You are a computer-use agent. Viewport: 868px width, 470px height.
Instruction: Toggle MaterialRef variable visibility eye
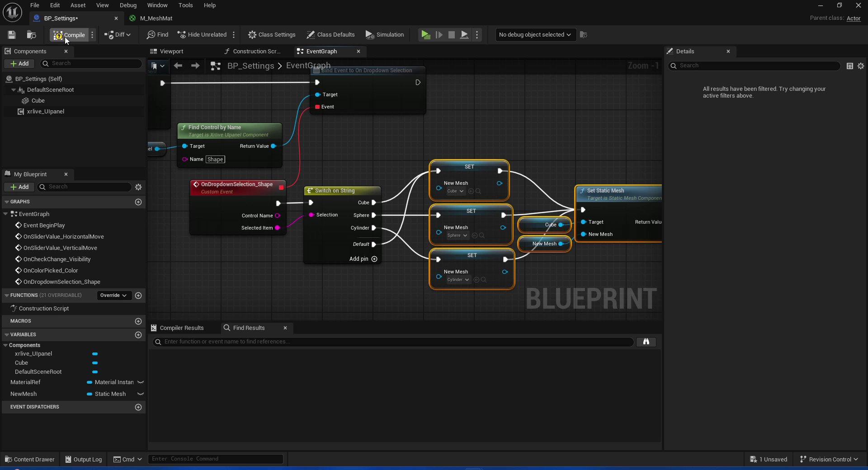(141, 382)
